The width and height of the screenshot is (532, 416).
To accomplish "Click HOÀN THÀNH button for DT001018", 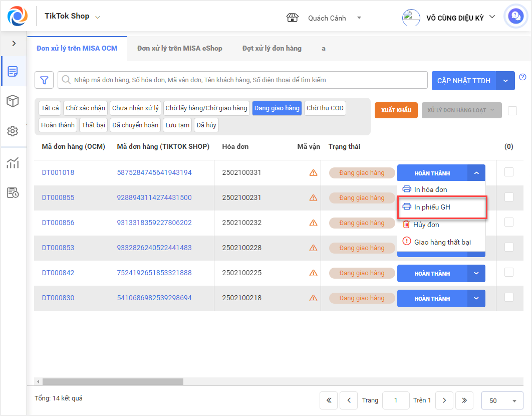I will tap(432, 173).
